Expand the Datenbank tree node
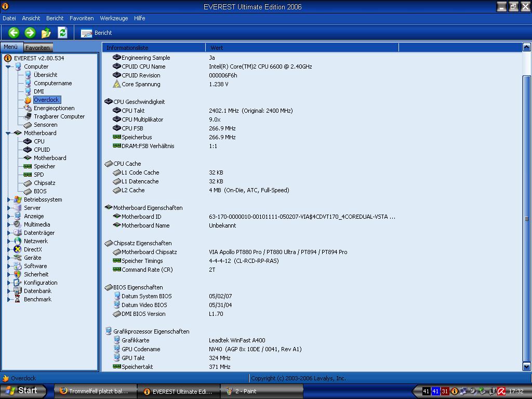The height and width of the screenshot is (399, 532). pos(8,291)
